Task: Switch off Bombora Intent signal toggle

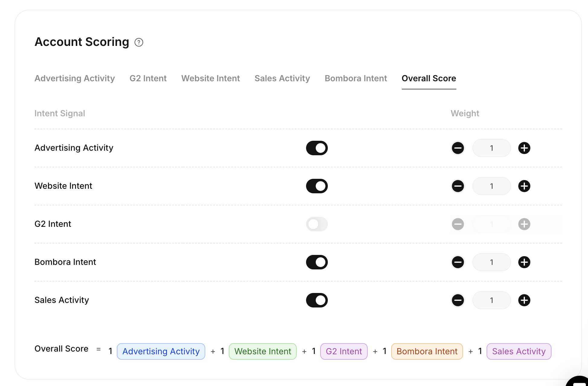Action: tap(317, 262)
